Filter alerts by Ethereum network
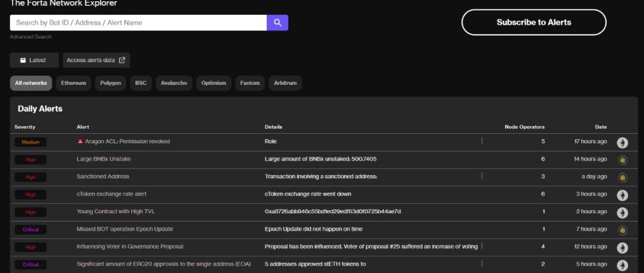 tap(73, 83)
